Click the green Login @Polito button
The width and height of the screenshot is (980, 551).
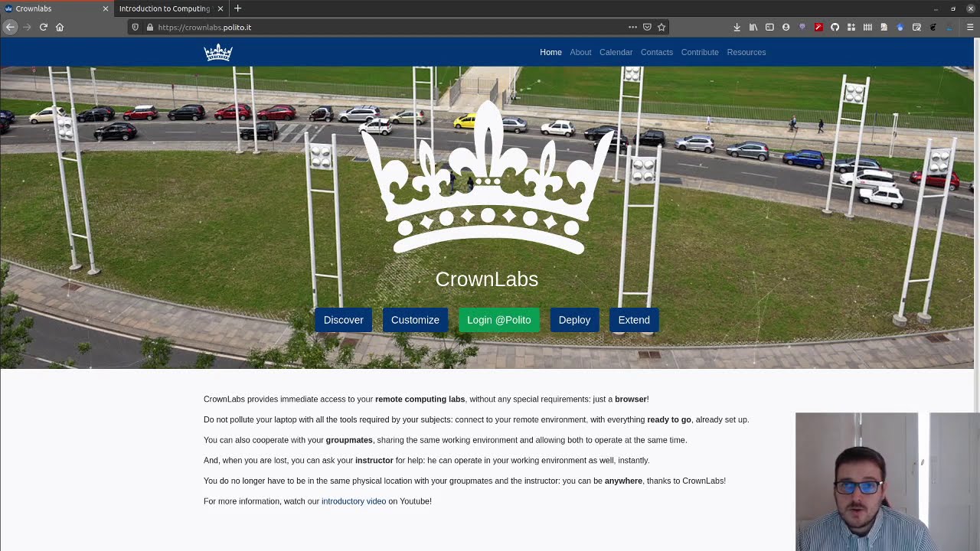click(x=499, y=320)
